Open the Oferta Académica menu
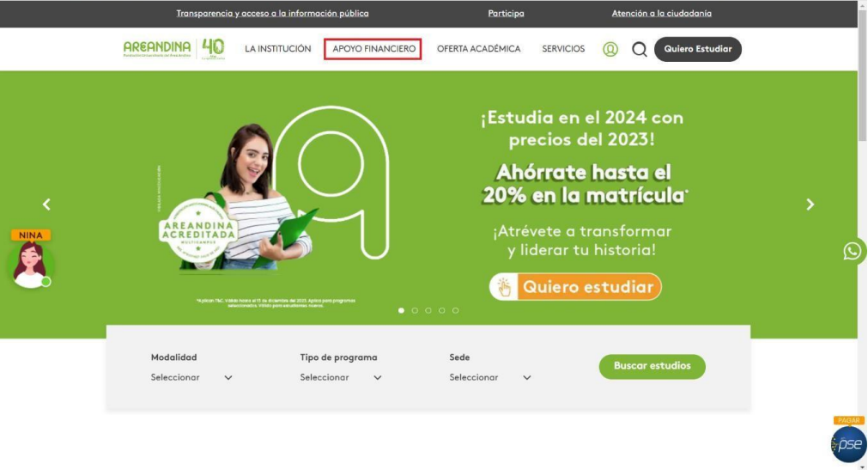This screenshot has height=470, width=868. pos(478,49)
